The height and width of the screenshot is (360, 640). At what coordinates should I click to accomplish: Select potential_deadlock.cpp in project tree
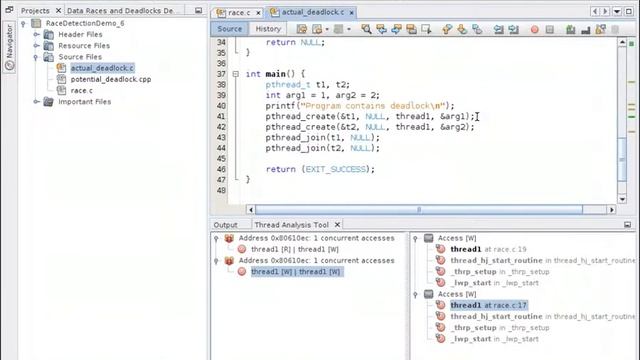[111, 79]
